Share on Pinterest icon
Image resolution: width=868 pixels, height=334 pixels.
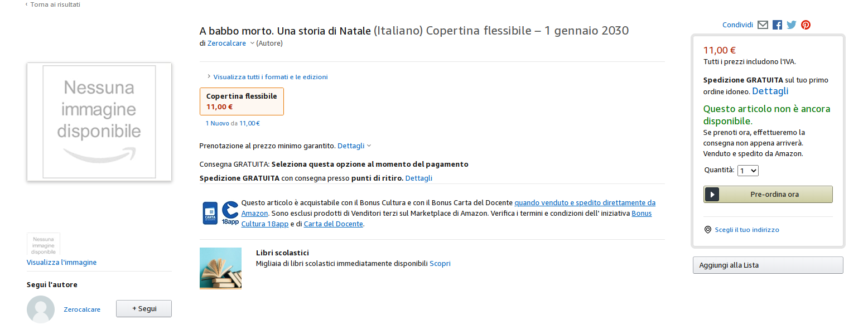pos(806,25)
